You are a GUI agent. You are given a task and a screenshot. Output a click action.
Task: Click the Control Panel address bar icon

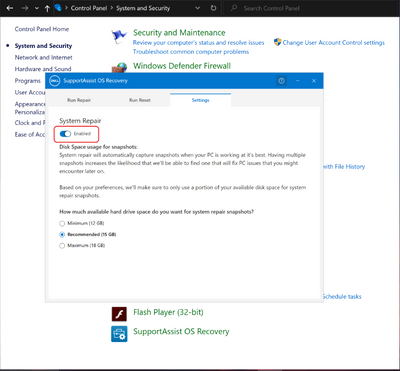point(58,8)
